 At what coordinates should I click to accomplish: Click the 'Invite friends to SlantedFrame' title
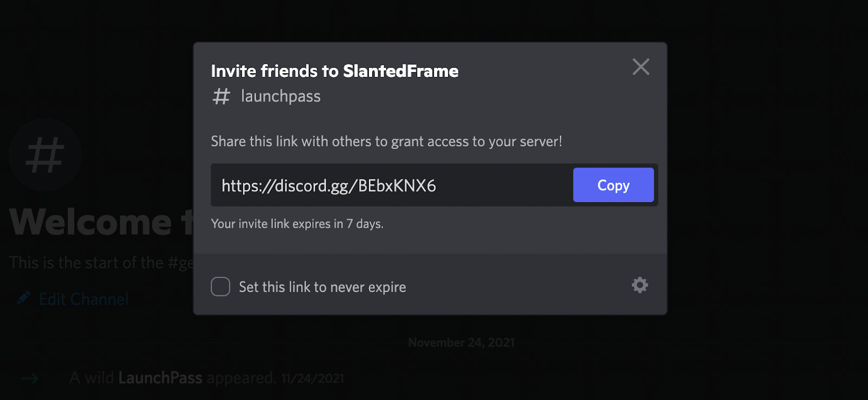(x=334, y=70)
